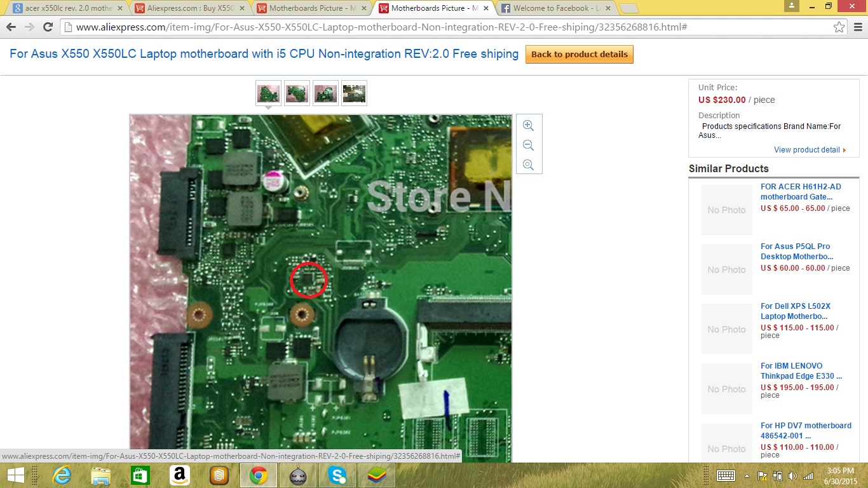Screen dimensions: 868x488
Task: Open the Chrome user profile button
Action: 792,5
